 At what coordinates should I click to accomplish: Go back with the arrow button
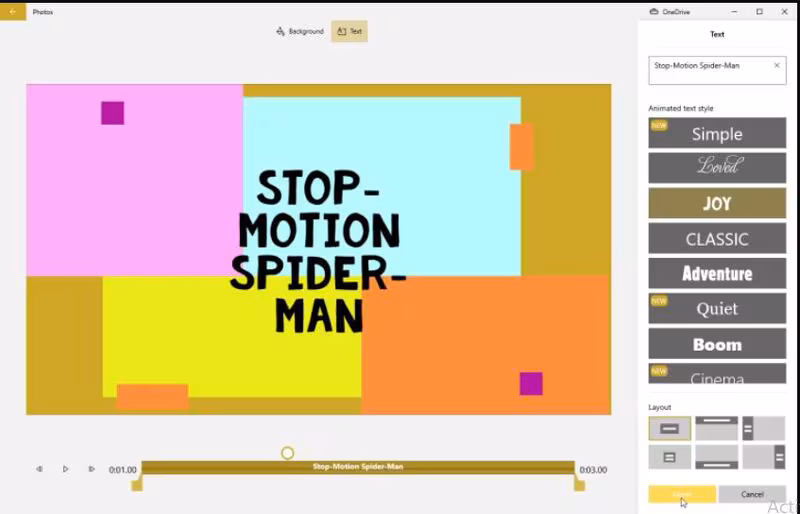[x=13, y=11]
